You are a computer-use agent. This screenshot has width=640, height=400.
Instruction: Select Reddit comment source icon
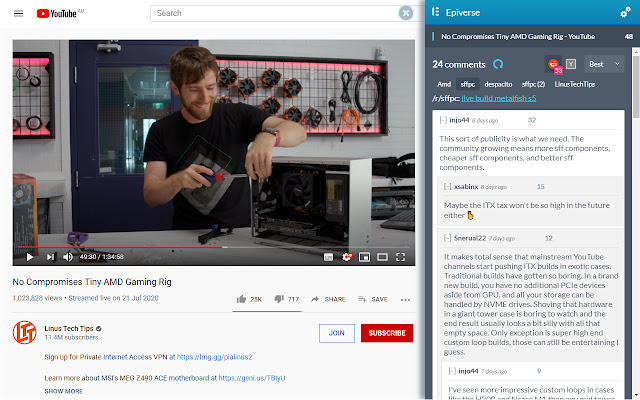coord(554,64)
